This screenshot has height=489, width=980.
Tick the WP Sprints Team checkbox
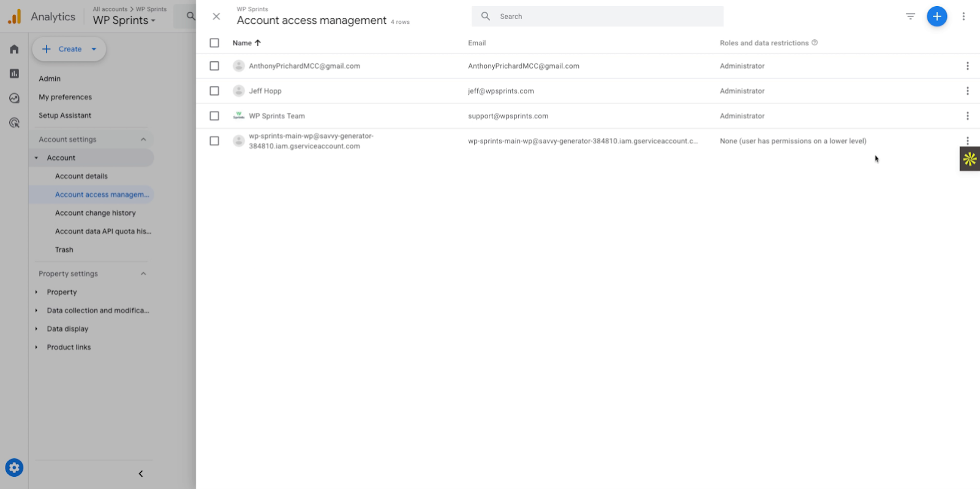[x=214, y=116]
